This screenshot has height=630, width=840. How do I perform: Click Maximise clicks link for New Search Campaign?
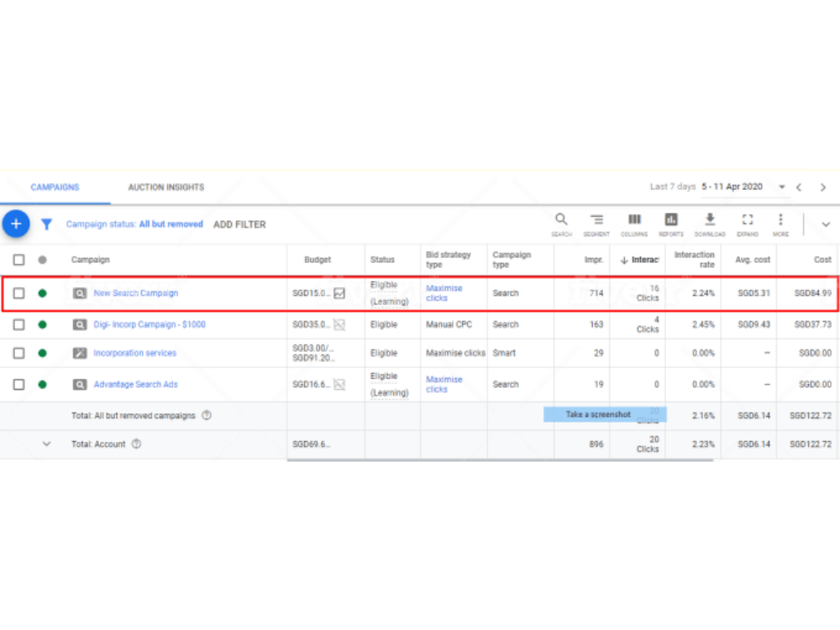click(444, 293)
